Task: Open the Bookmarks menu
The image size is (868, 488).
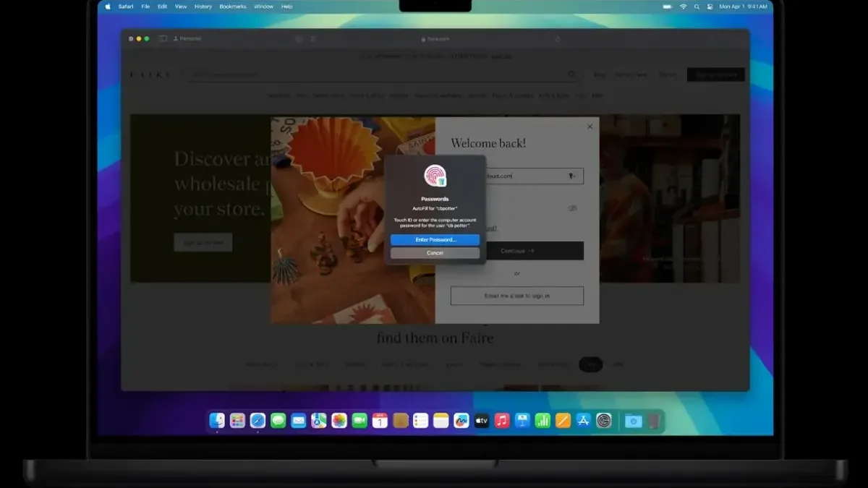Action: (233, 7)
